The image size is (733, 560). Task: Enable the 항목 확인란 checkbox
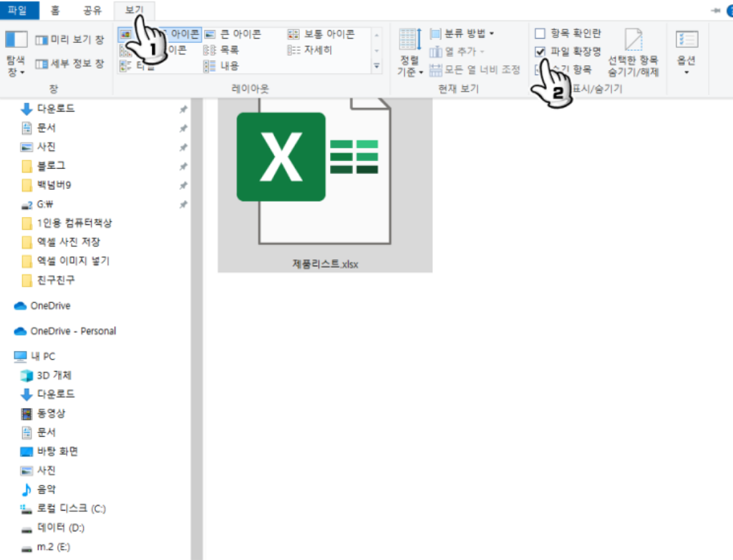[x=540, y=33]
